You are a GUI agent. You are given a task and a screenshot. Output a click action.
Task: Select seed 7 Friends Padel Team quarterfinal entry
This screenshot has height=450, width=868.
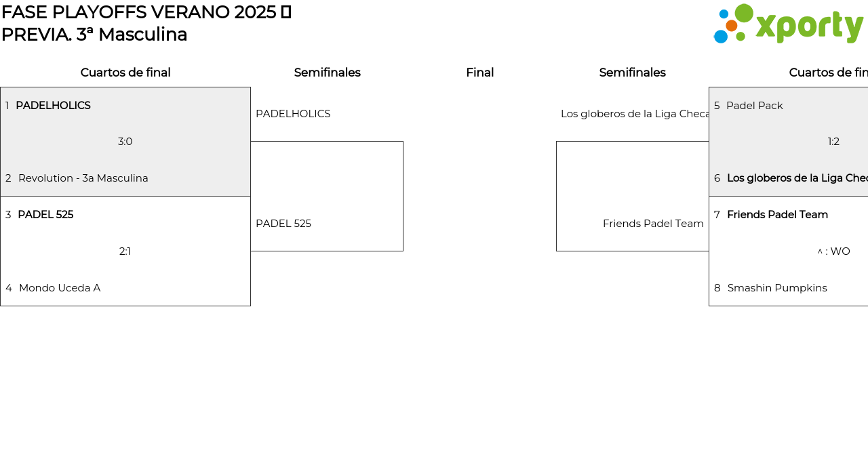[777, 215]
